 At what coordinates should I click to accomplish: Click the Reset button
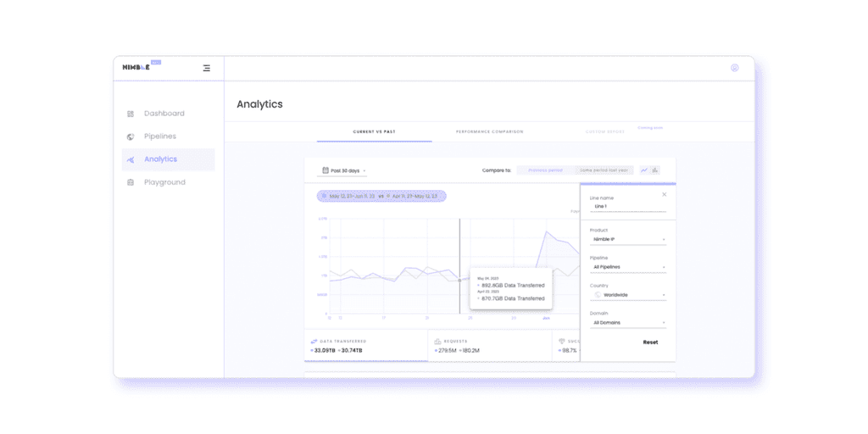pyautogui.click(x=650, y=342)
